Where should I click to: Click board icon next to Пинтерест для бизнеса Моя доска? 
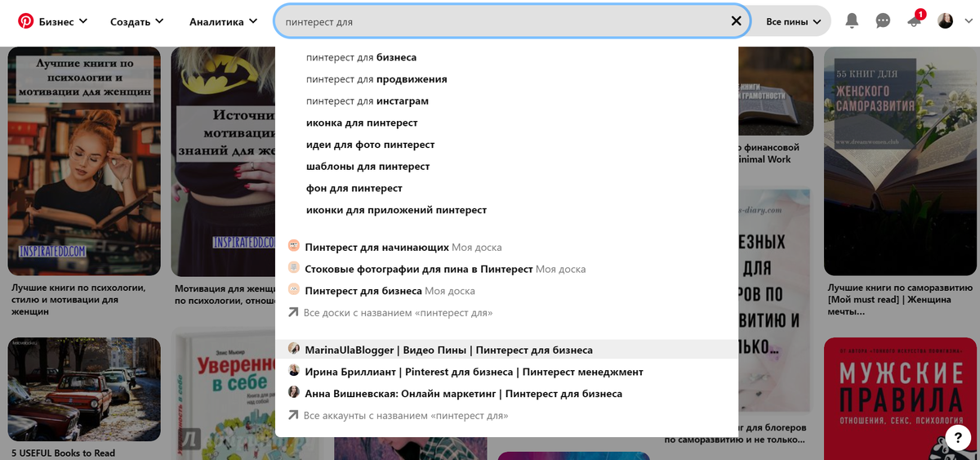click(x=294, y=290)
